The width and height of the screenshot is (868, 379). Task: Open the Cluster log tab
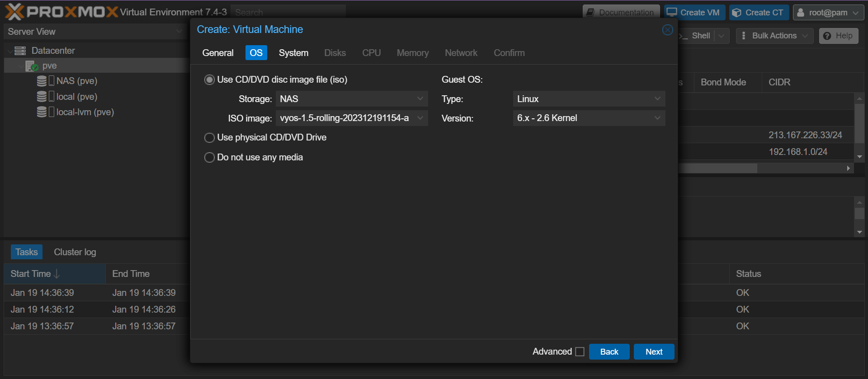[x=75, y=252]
